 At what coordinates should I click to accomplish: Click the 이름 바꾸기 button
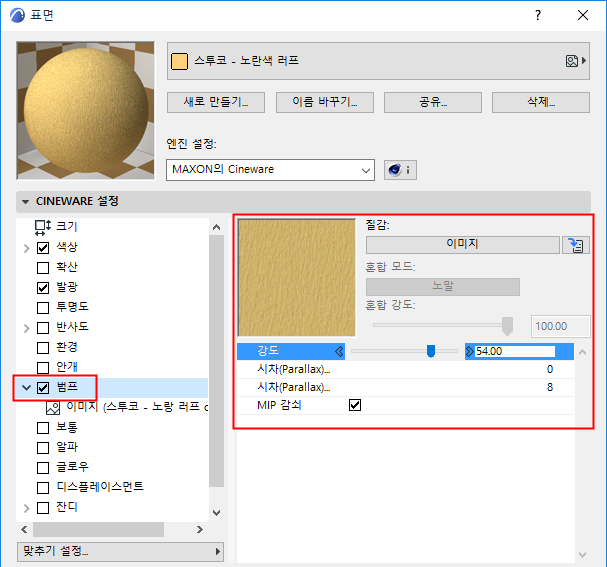tap(325, 102)
